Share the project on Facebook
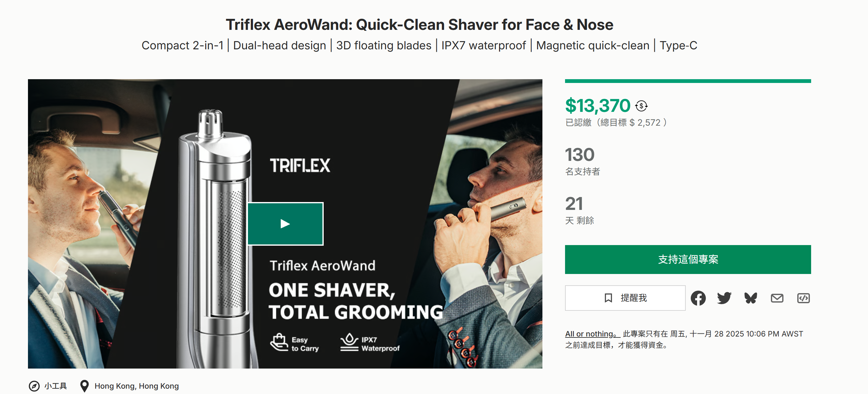The width and height of the screenshot is (868, 394). (698, 298)
